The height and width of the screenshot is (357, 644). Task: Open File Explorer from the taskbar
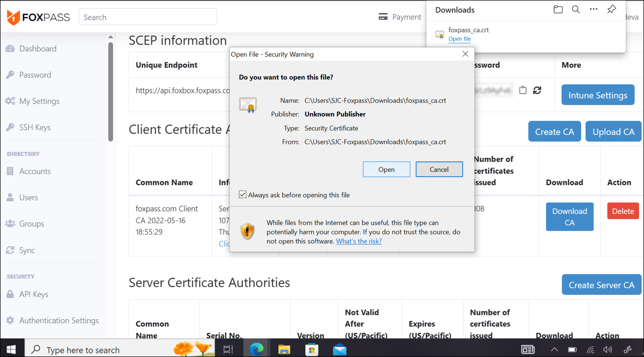[x=284, y=349]
